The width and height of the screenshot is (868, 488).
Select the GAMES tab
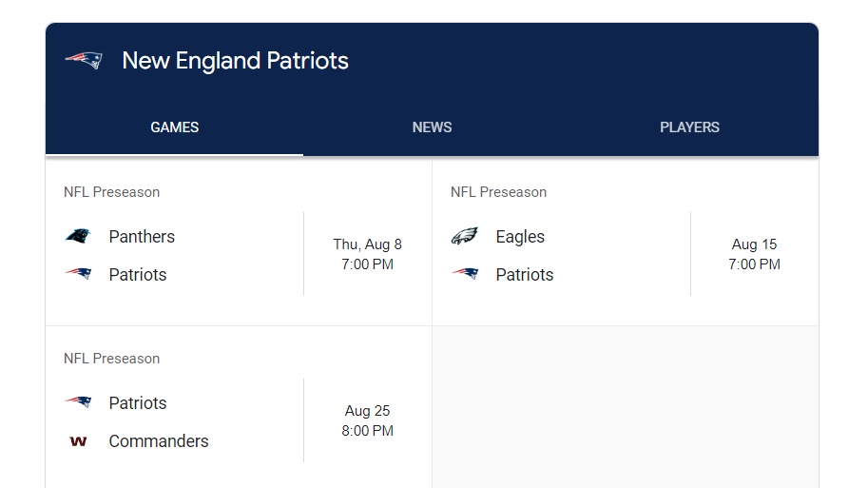point(174,127)
